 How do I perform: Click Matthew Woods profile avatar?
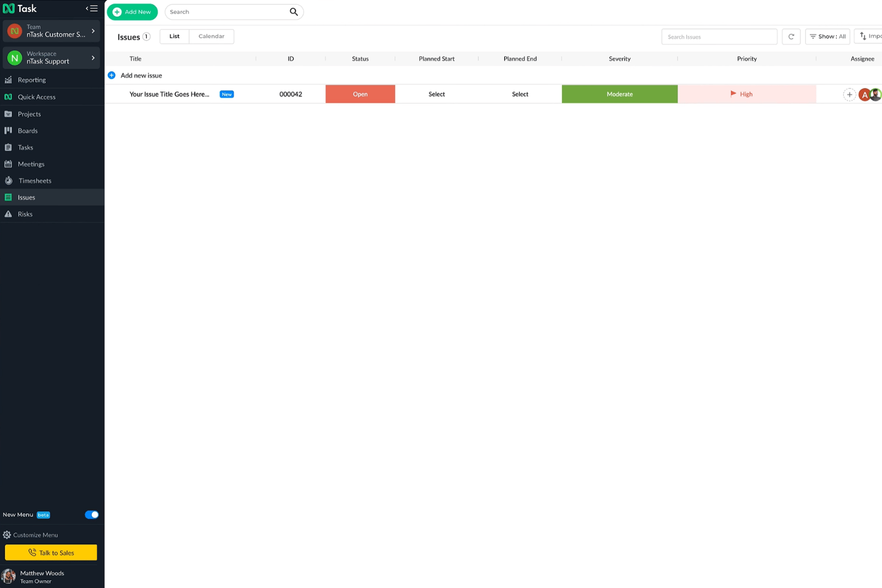(9, 576)
